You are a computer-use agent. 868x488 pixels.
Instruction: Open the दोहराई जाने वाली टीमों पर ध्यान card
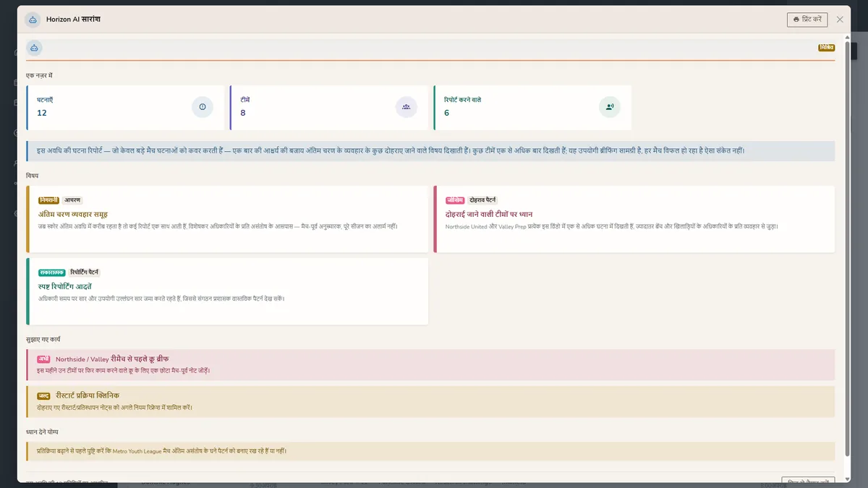point(634,219)
